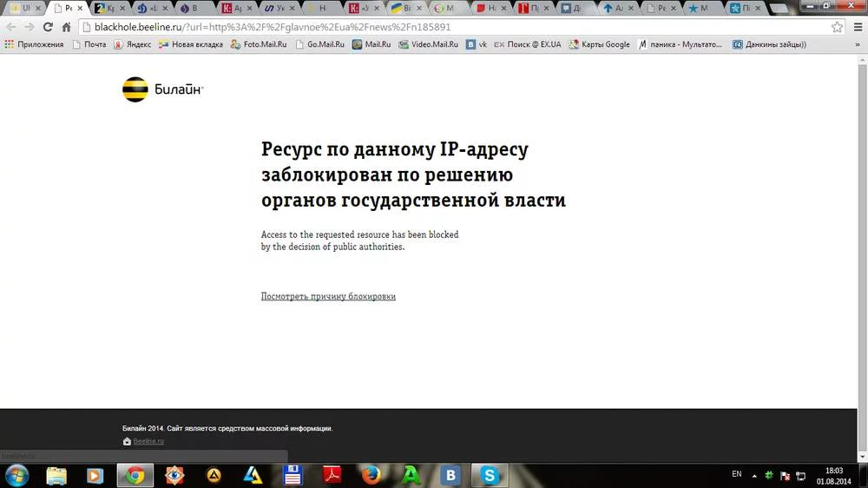Show more bookmarks with the chevron
Image resolution: width=868 pixels, height=488 pixels.
(x=858, y=44)
